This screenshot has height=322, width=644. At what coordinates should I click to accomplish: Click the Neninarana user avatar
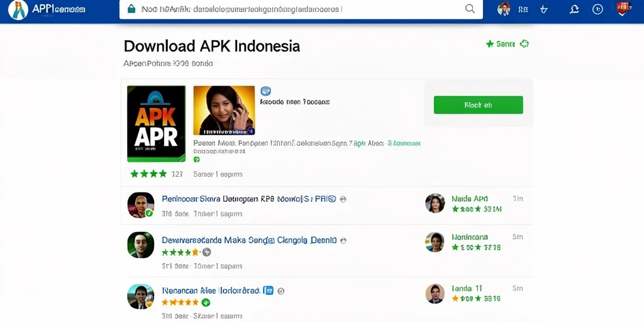click(x=435, y=242)
